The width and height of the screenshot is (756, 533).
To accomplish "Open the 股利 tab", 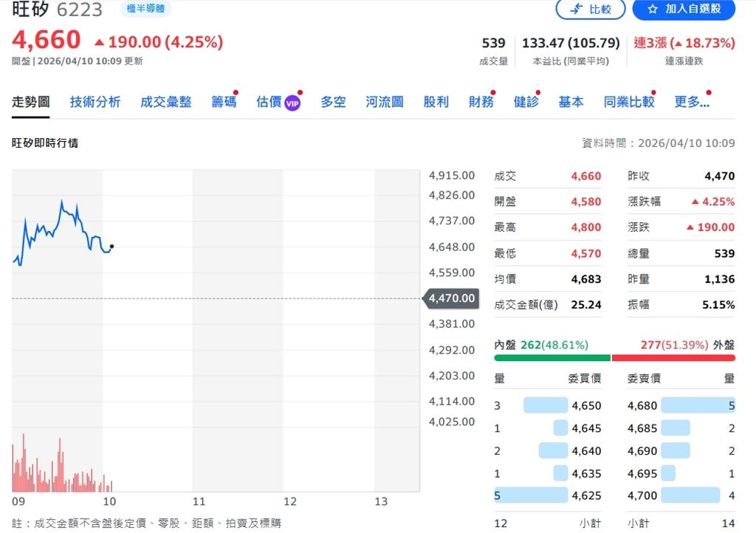I will (x=436, y=102).
